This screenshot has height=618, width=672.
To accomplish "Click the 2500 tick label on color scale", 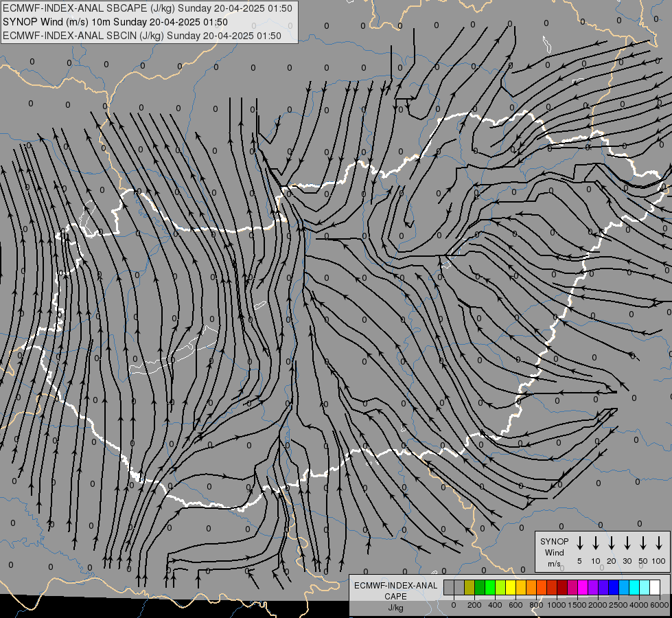I will pyautogui.click(x=618, y=605).
